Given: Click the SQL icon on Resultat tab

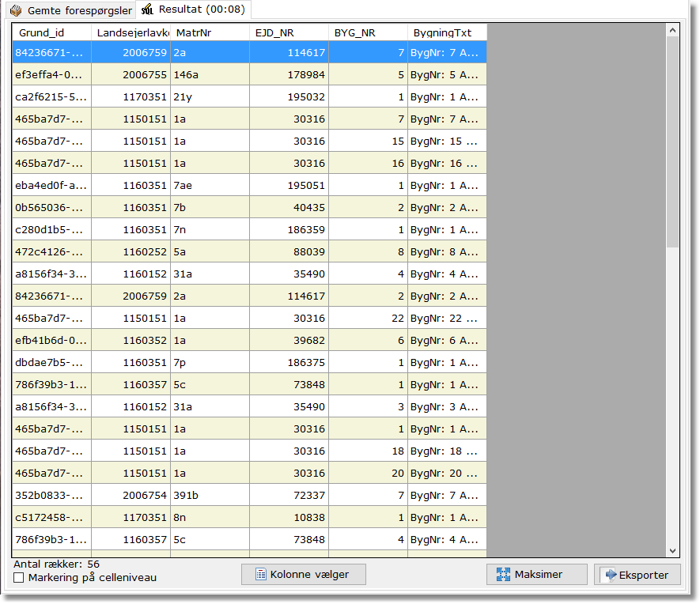Looking at the screenshot, I should tap(147, 10).
